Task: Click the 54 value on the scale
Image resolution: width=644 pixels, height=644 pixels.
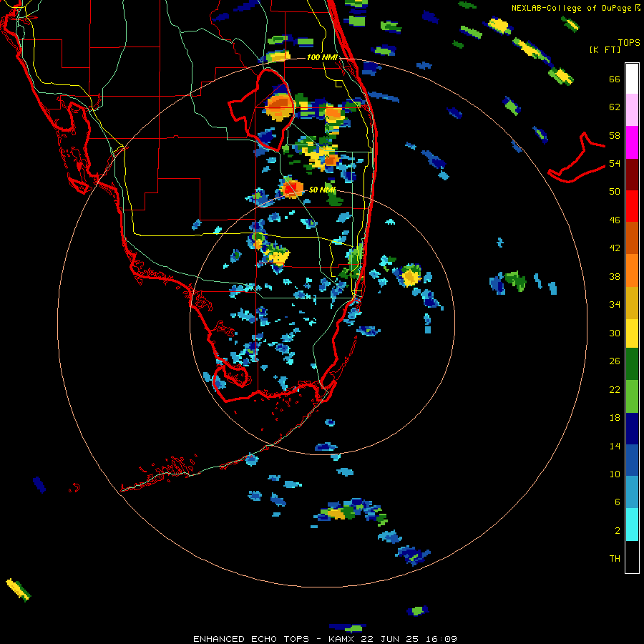Action: pyautogui.click(x=615, y=163)
